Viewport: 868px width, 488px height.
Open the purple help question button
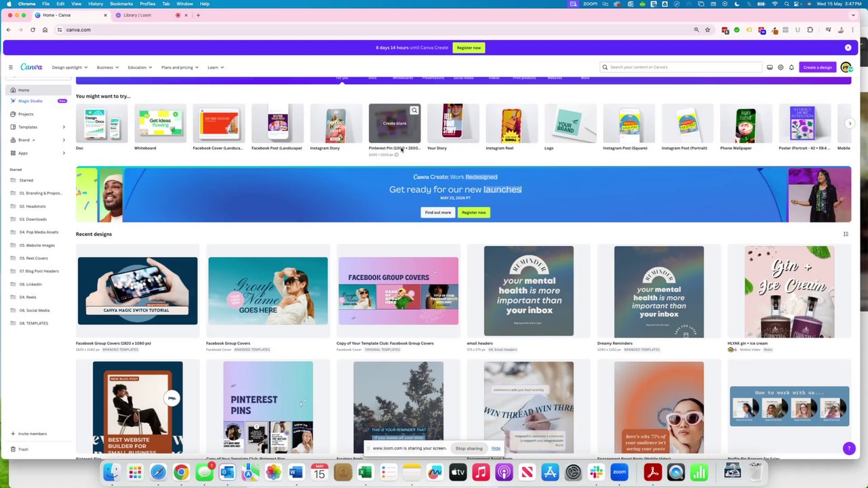[x=848, y=448]
